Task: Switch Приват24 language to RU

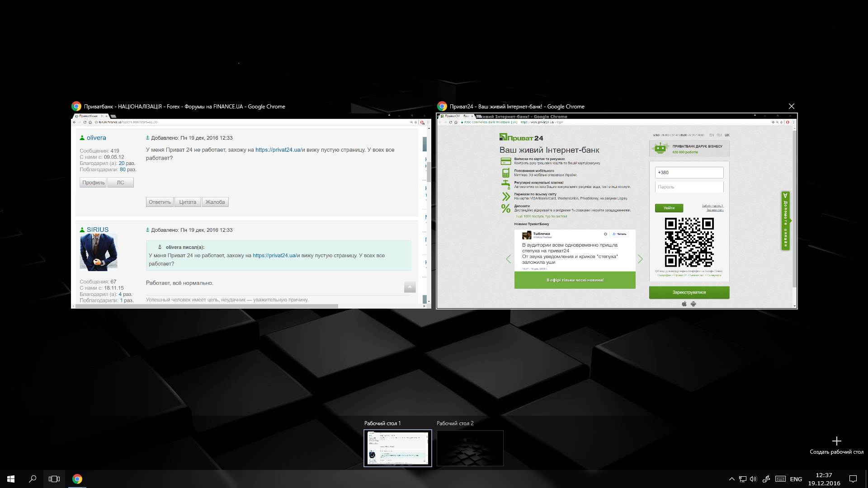Action: coord(719,135)
